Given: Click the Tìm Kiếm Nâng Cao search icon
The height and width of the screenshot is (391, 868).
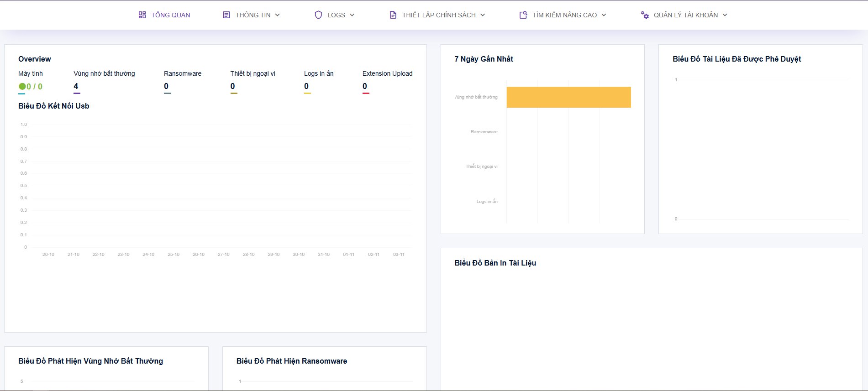Looking at the screenshot, I should point(523,15).
